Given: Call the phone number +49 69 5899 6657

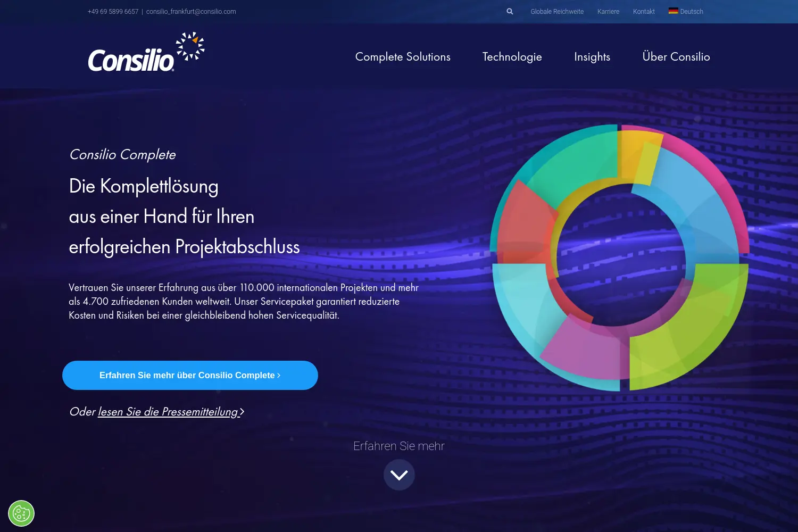Looking at the screenshot, I should point(113,11).
